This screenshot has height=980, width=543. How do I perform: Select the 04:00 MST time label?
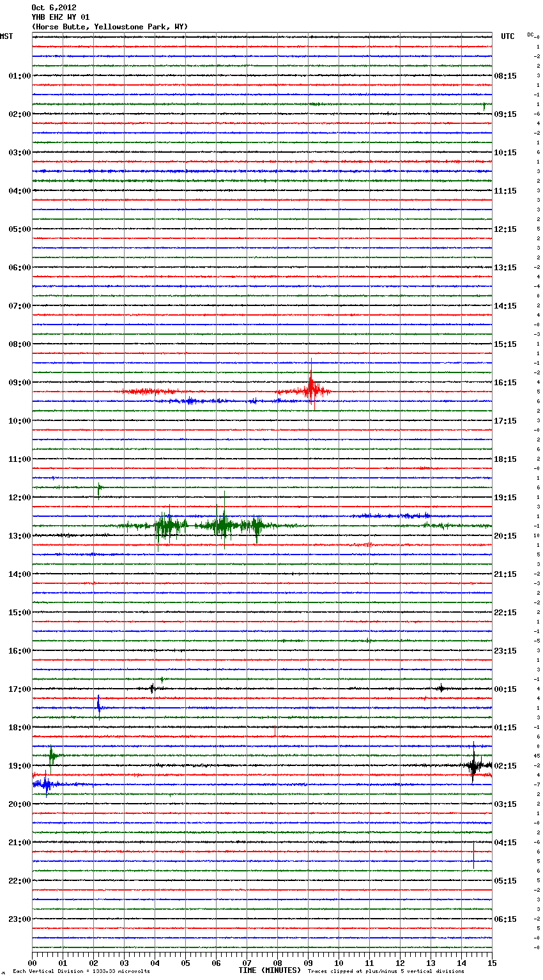pos(20,191)
